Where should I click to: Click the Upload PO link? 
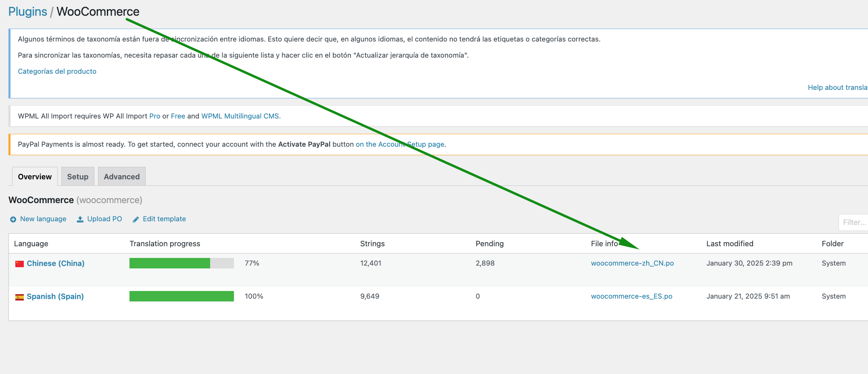click(104, 219)
